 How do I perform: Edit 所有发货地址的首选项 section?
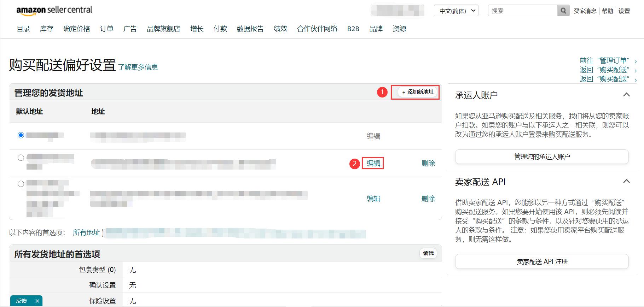[x=428, y=253]
